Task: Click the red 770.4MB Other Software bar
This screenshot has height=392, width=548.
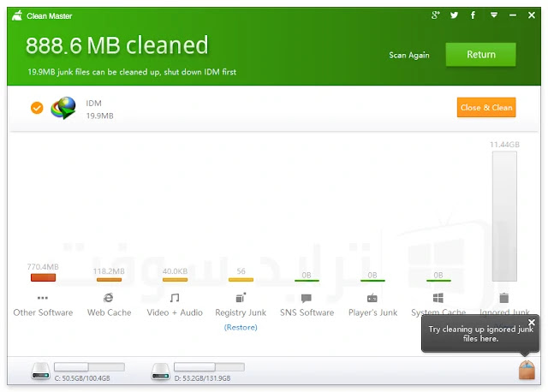Action: 43,277
